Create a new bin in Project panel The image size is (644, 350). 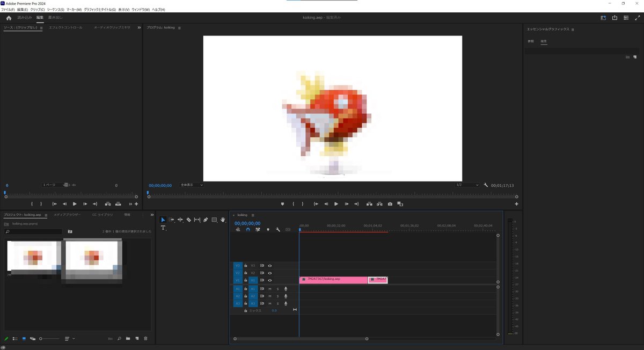pyautogui.click(x=128, y=339)
